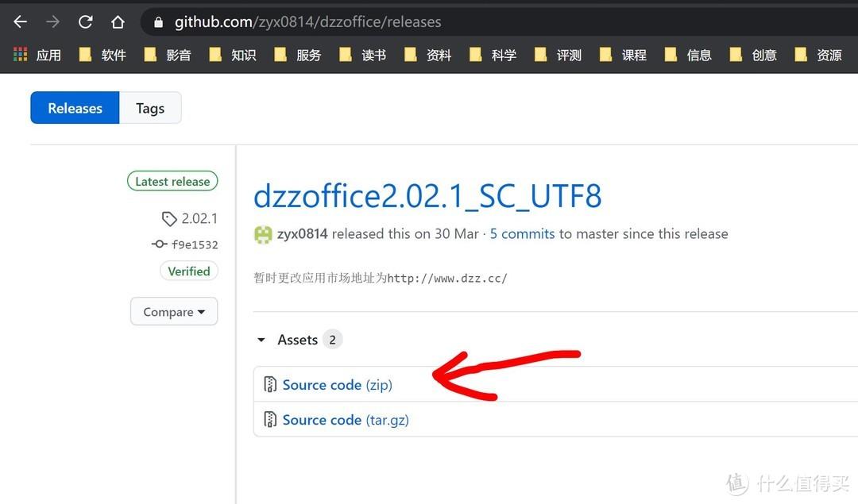Image resolution: width=858 pixels, height=504 pixels.
Task: Select the Releases tab
Action: [75, 108]
